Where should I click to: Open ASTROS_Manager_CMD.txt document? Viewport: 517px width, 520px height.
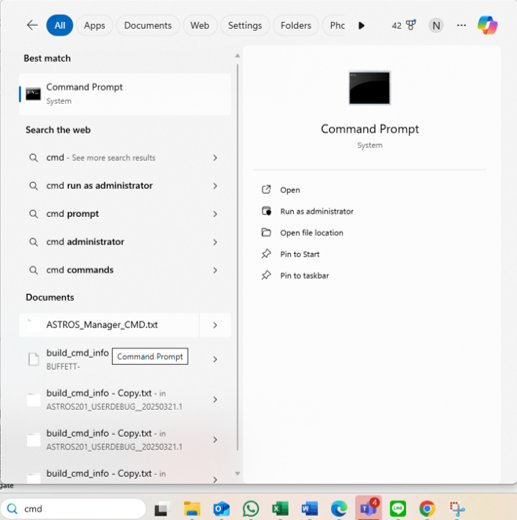109,325
